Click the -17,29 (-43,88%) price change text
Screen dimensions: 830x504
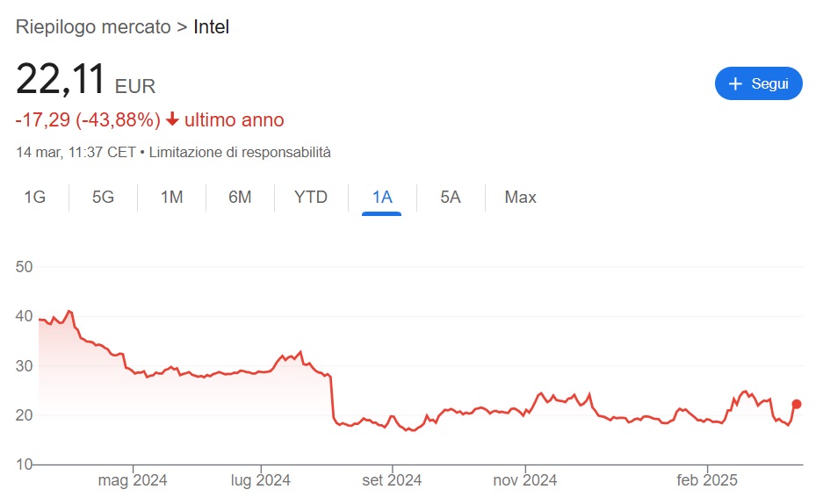(x=88, y=119)
